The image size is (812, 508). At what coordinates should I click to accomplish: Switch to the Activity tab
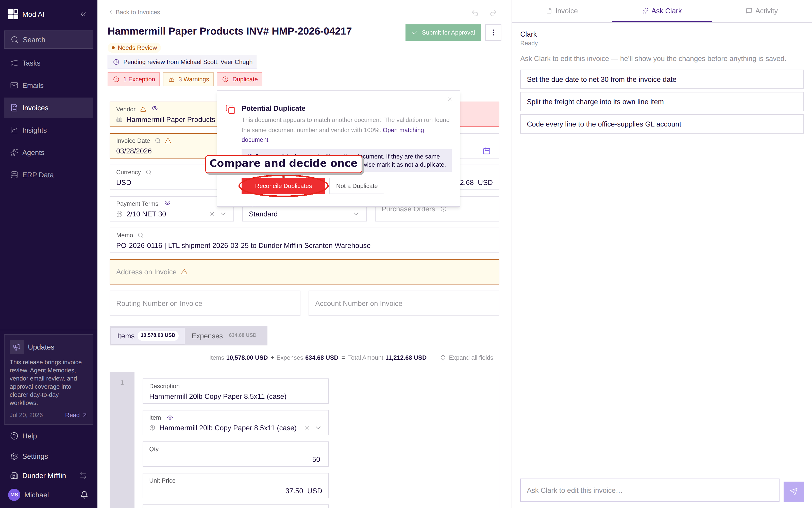point(762,11)
